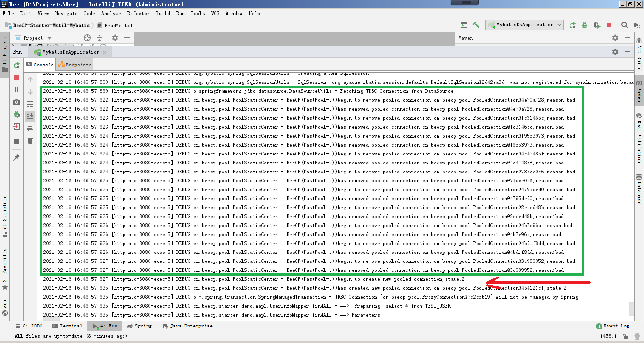Screen dimensions: 644x343
Task: Hide the Maven panel
Action: click(627, 38)
